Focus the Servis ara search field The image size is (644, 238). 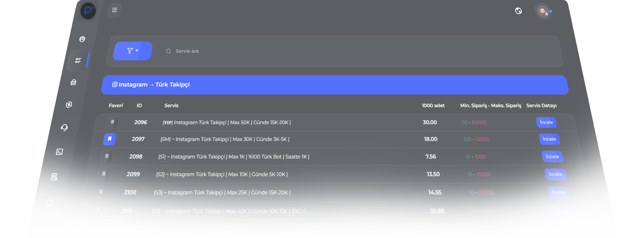point(285,51)
